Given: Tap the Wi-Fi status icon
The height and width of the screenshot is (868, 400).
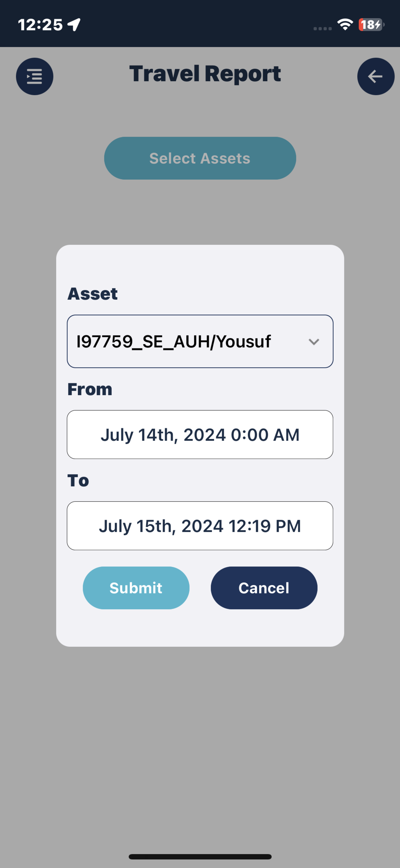Looking at the screenshot, I should pos(345,25).
